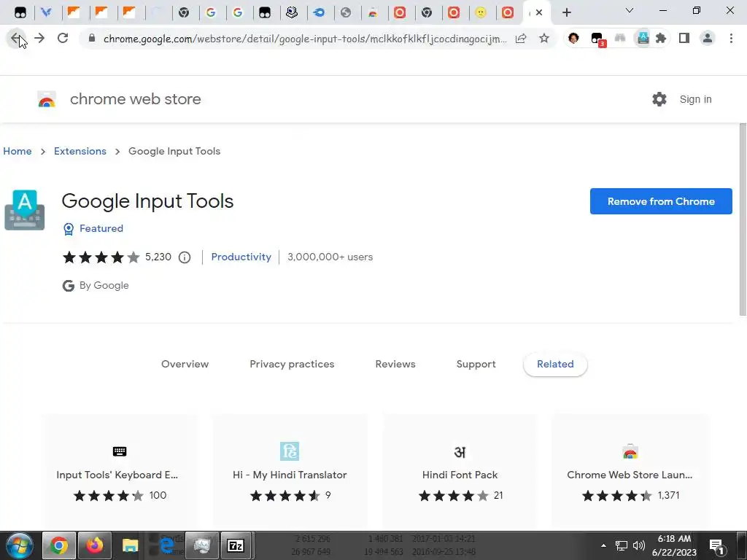This screenshot has height=560, width=747.
Task: Switch to the computer icon tab
Action: [x=292, y=12]
